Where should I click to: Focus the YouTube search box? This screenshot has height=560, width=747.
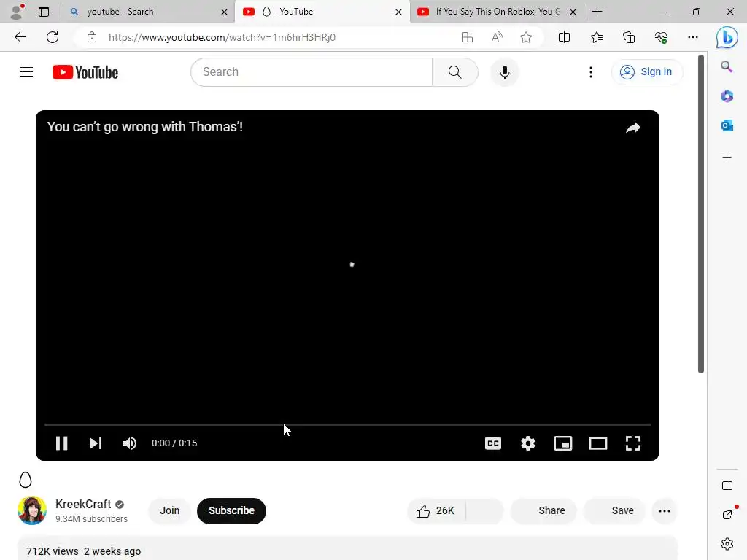pos(311,72)
